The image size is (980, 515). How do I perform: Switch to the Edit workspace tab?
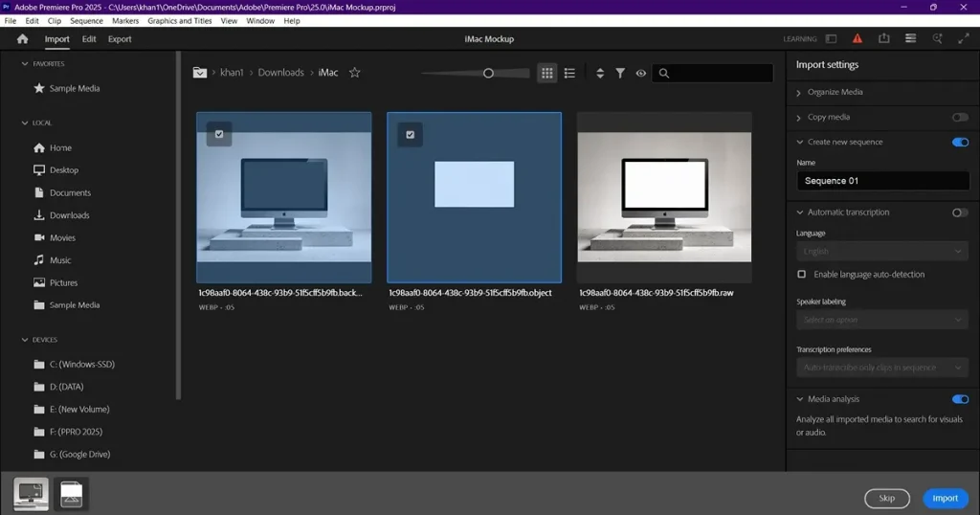click(x=89, y=38)
